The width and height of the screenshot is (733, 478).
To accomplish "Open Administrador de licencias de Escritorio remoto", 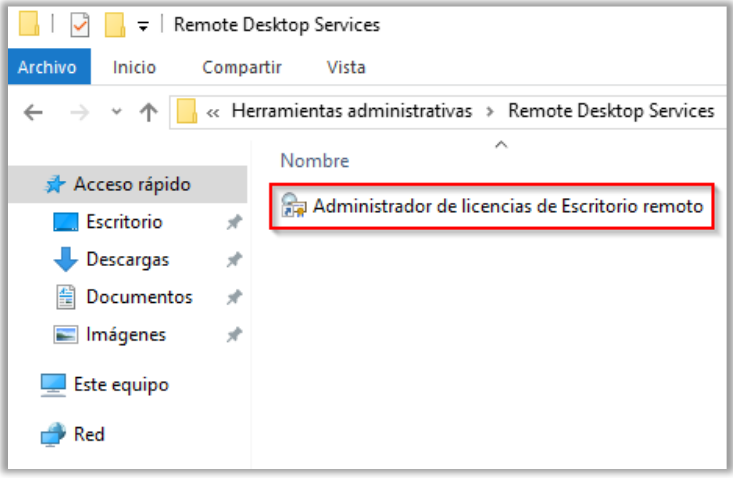I will tap(508, 206).
